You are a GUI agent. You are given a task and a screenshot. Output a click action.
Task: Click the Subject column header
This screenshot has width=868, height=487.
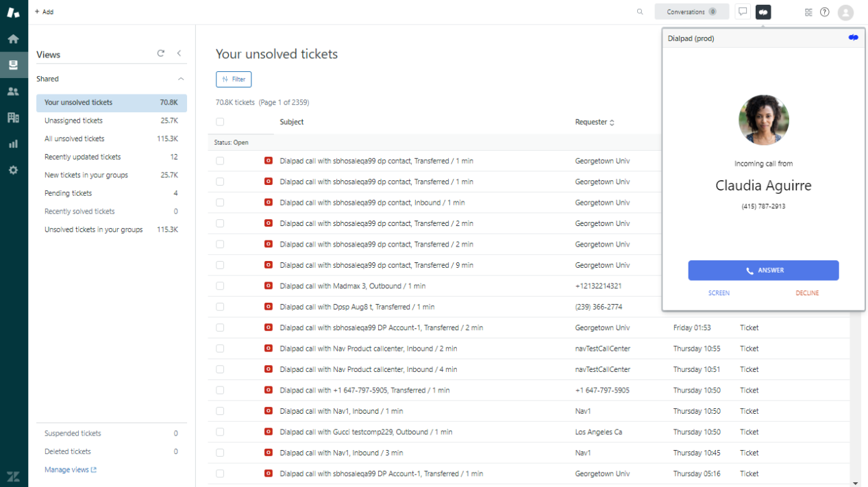[x=292, y=122]
